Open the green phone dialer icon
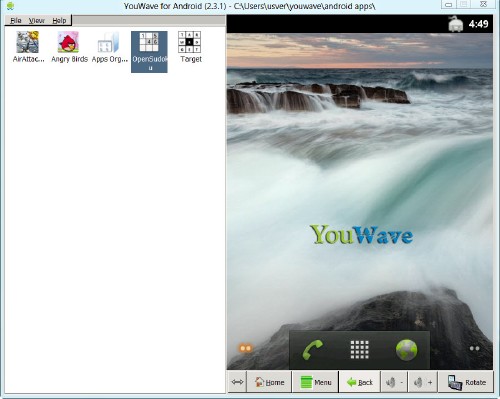Viewport: 500px width, 399px height. (312, 350)
